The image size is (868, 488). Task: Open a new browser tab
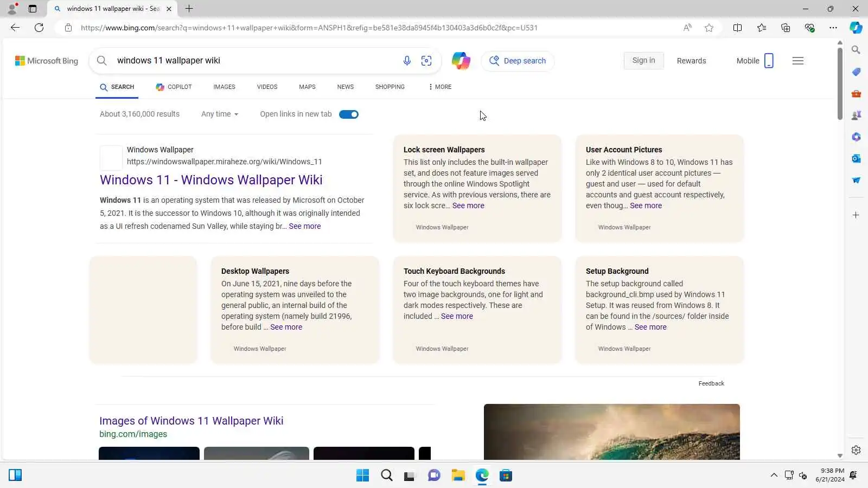(x=189, y=9)
